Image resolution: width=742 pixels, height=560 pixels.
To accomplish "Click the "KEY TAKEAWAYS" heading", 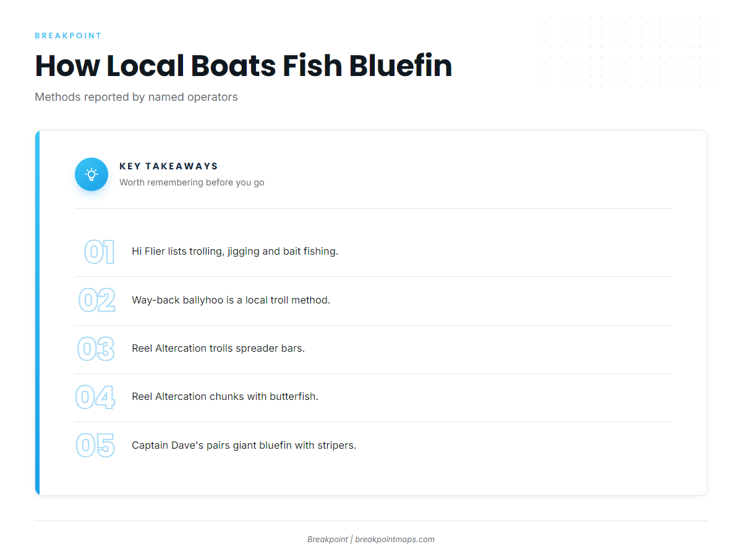I will [x=169, y=166].
